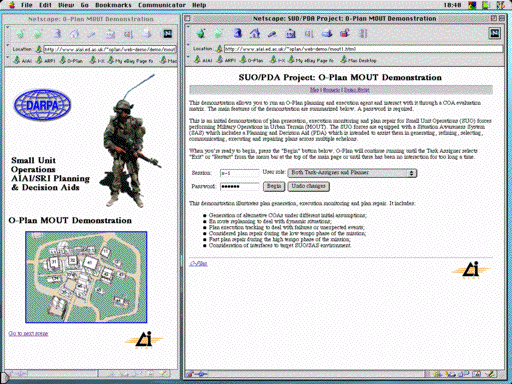Viewport: 512px width, 384px height.
Task: Open the Apple menu
Action: coord(12,5)
